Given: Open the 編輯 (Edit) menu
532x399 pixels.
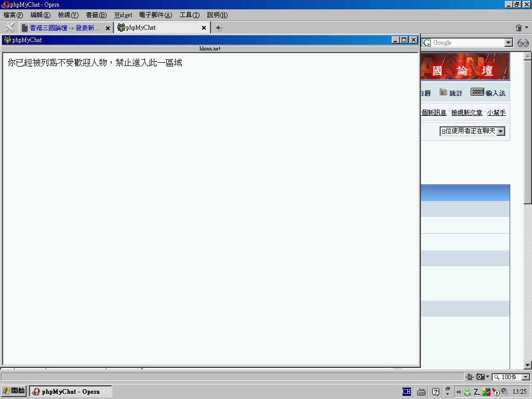Looking at the screenshot, I should pyautogui.click(x=41, y=15).
